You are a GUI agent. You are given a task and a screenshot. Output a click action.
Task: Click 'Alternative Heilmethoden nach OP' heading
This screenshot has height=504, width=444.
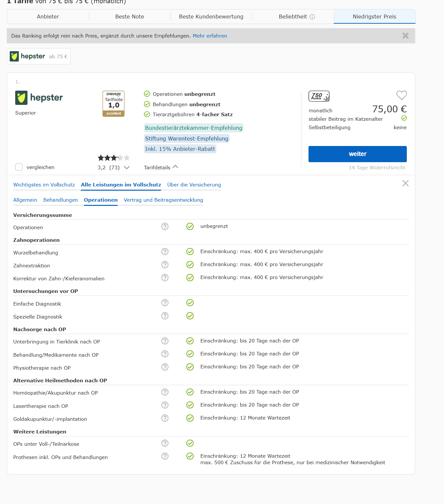60,380
